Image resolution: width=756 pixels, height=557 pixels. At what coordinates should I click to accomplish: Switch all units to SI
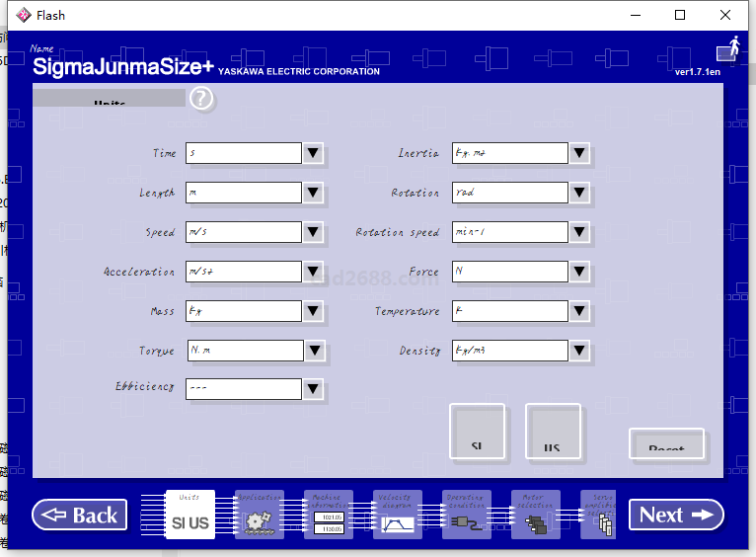[477, 432]
